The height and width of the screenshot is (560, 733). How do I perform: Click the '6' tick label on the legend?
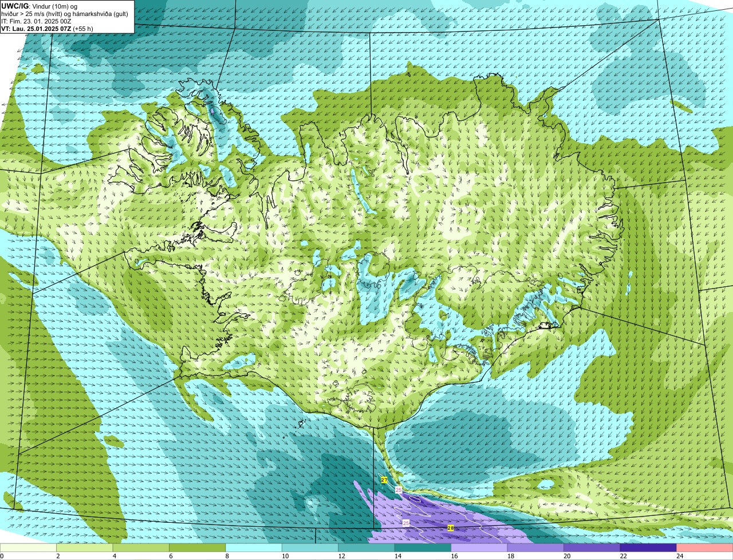pos(170,556)
